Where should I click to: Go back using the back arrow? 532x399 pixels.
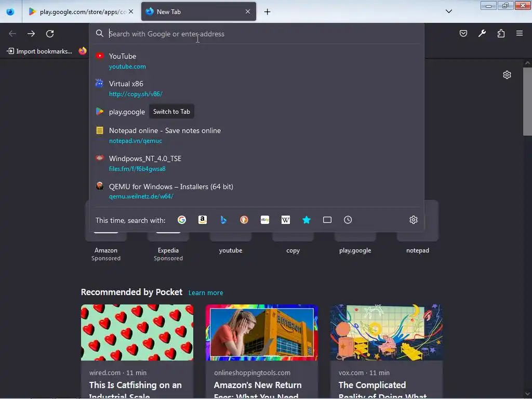(x=12, y=34)
